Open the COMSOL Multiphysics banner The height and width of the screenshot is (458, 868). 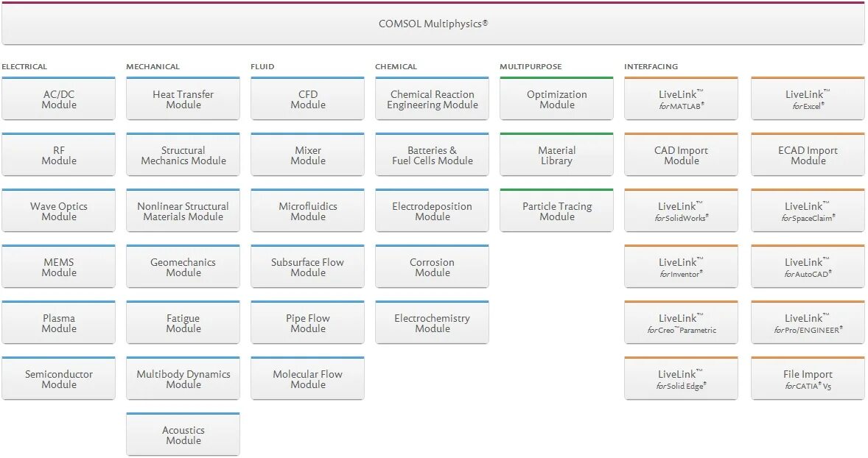click(433, 24)
